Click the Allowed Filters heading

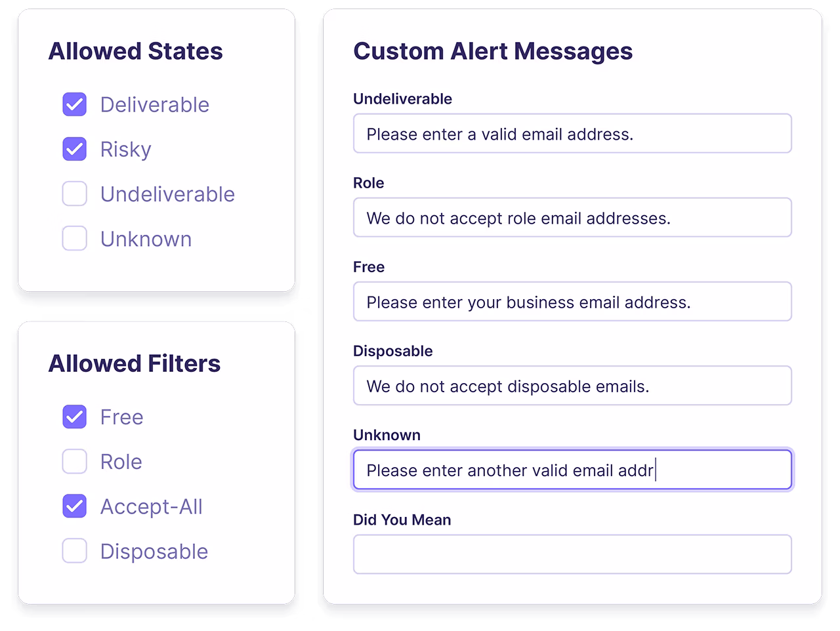point(135,363)
